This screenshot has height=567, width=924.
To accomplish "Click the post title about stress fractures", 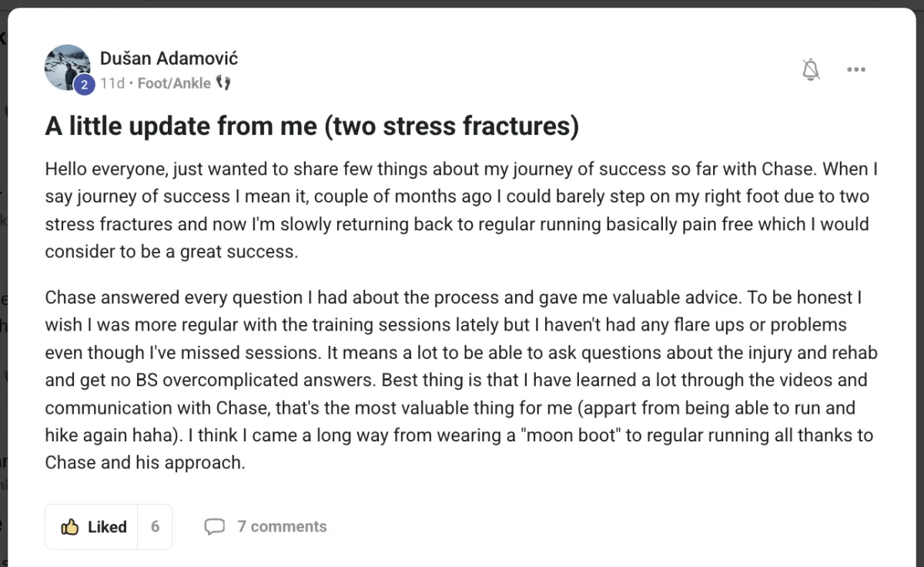I will pyautogui.click(x=311, y=126).
